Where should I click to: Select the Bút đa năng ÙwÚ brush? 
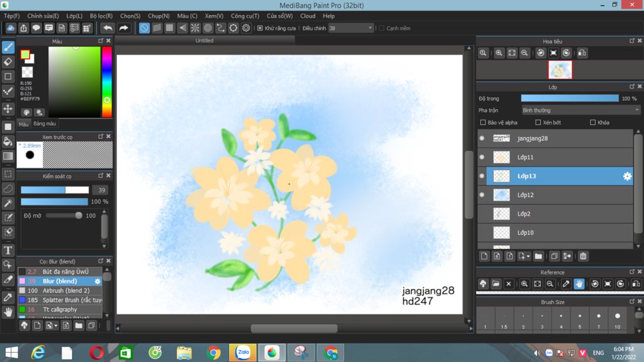pos(60,271)
